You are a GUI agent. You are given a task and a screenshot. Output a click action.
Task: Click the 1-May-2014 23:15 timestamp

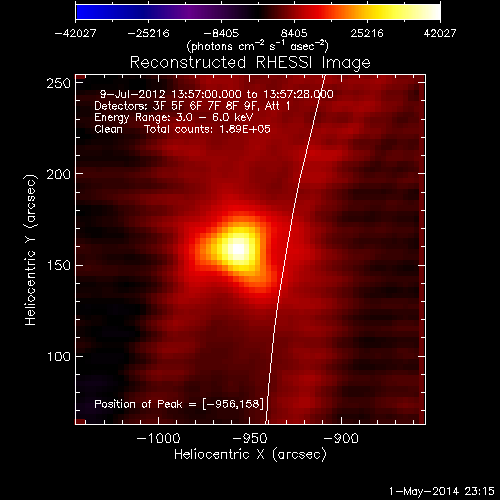point(442,491)
